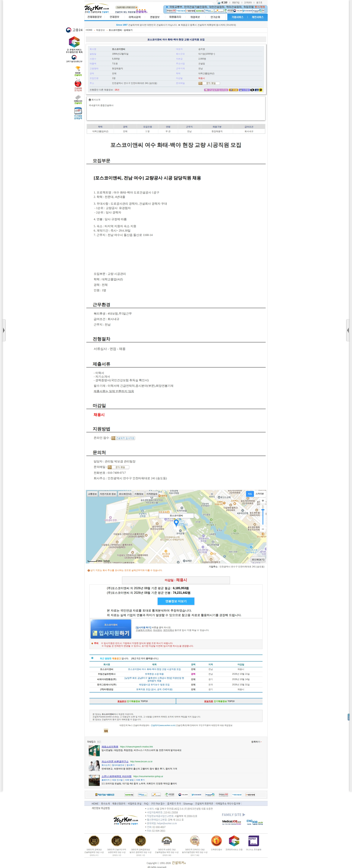The width and height of the screenshot is (352, 868).
Task: Open 어바웃 건설워커 trophy icon
Action: [78, 71]
